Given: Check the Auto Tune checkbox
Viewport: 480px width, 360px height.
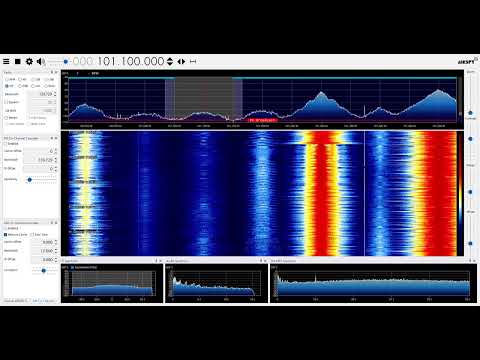Looking at the screenshot, I should click(x=32, y=235).
